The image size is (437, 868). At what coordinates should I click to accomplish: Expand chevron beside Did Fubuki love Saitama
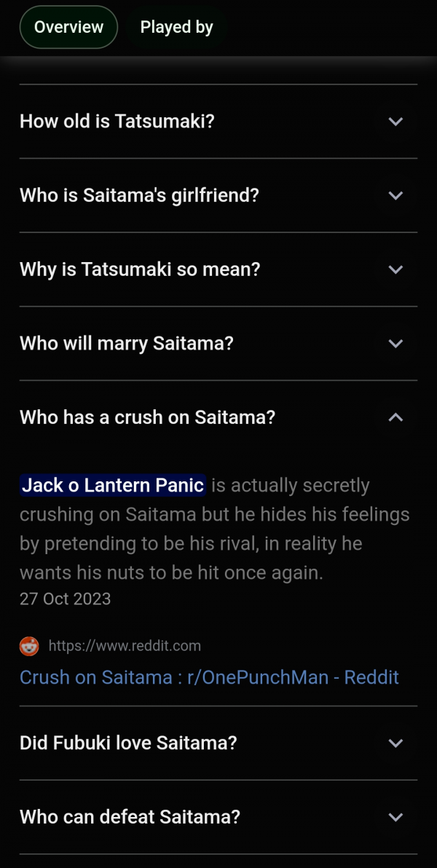click(x=395, y=743)
